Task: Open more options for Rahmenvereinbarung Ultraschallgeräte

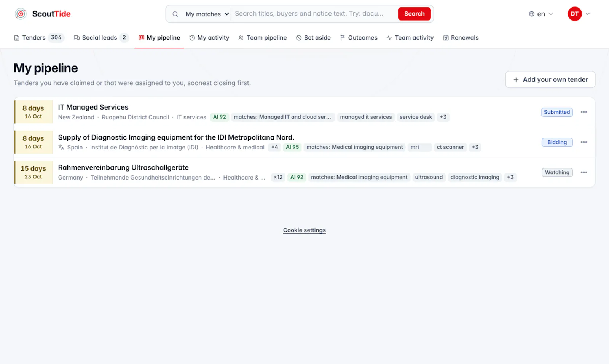Action: click(584, 172)
